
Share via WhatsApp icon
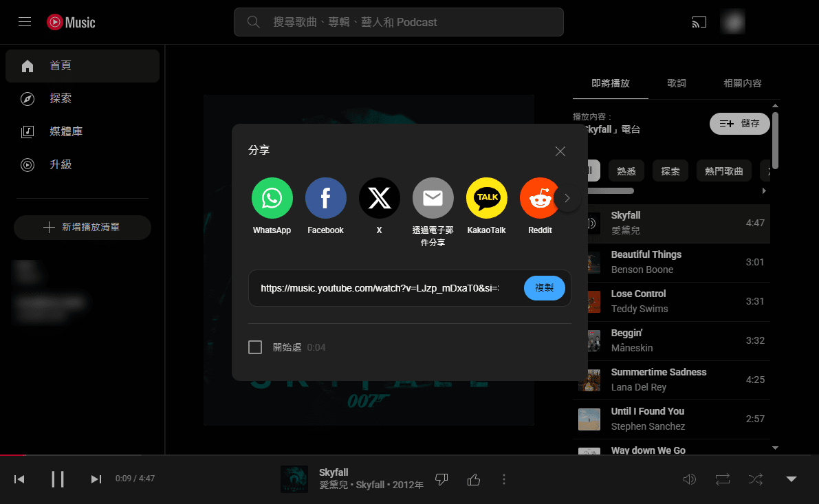[272, 198]
